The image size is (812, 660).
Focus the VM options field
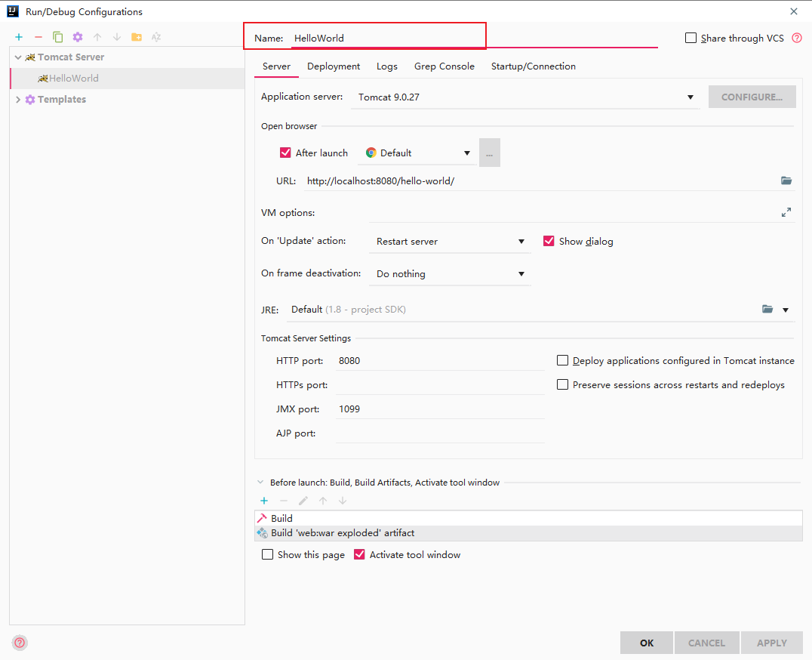coord(572,212)
